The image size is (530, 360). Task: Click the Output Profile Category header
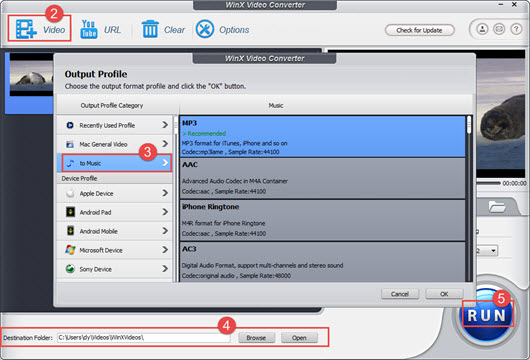112,105
